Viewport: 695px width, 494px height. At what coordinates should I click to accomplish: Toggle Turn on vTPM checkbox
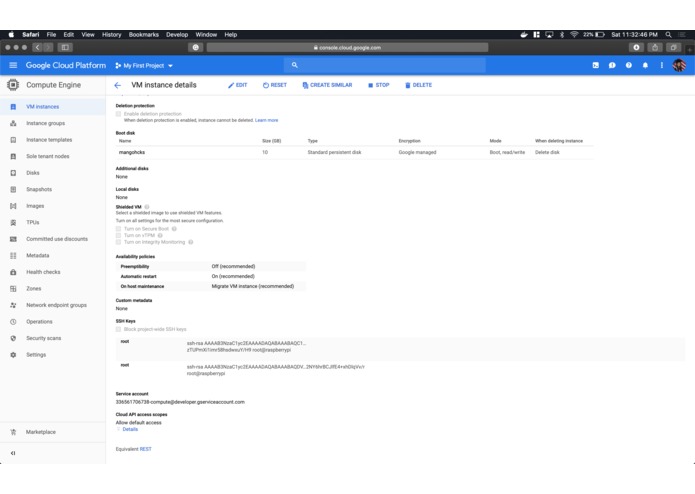(118, 235)
